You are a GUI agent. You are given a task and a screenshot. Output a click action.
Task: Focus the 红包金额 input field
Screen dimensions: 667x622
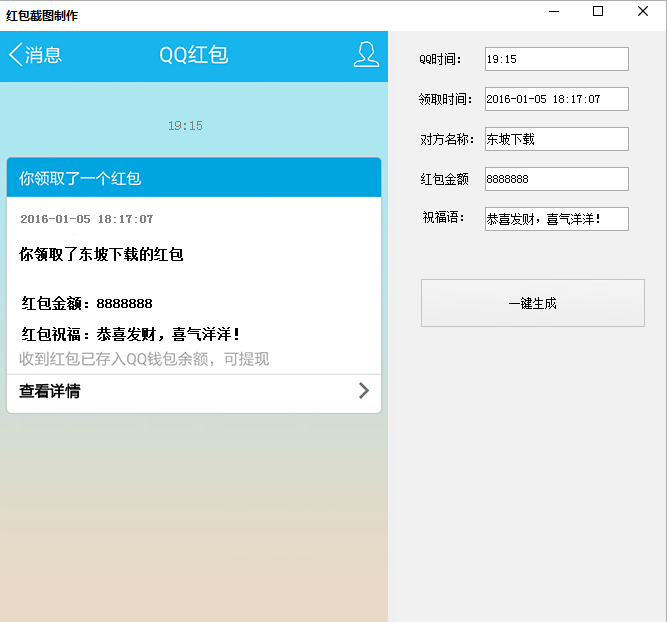point(556,179)
